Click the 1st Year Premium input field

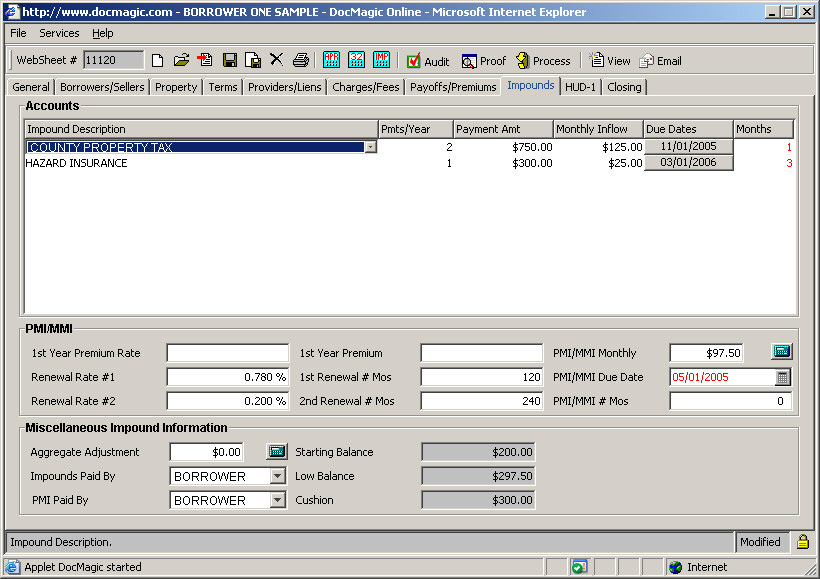pos(482,353)
